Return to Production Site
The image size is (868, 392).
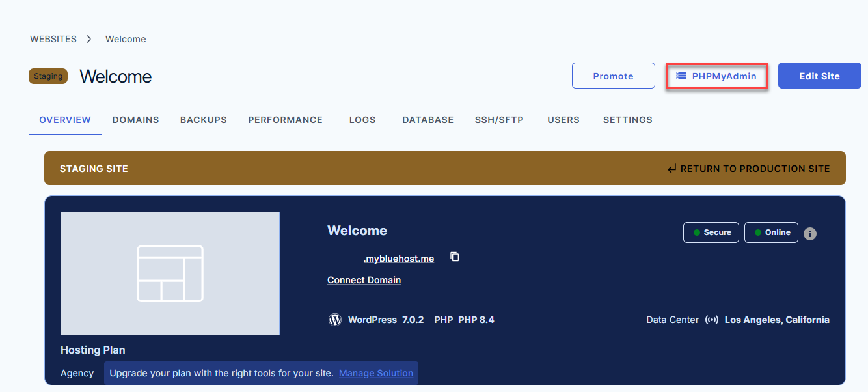click(x=748, y=169)
